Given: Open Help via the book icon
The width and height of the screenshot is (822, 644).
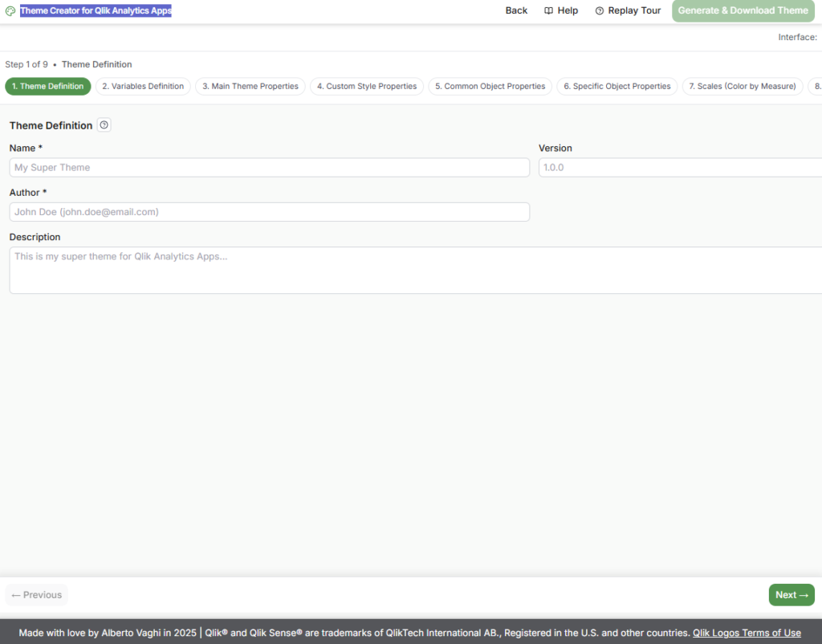Looking at the screenshot, I should (x=549, y=11).
